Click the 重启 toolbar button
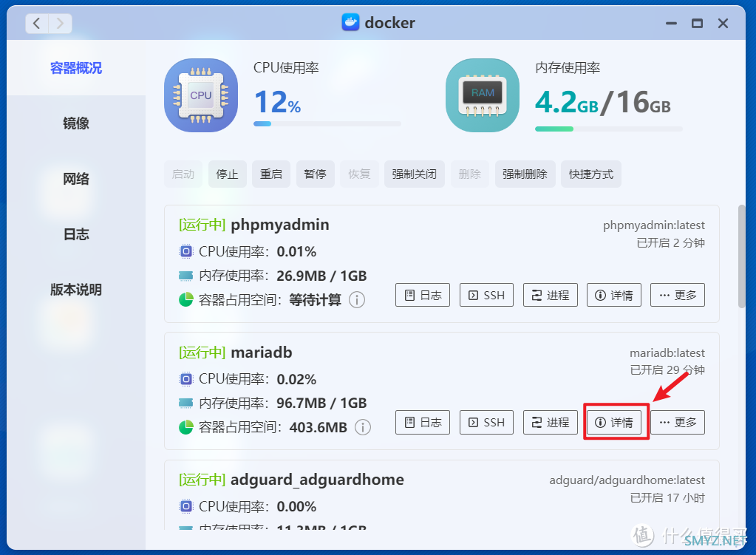 click(x=271, y=174)
